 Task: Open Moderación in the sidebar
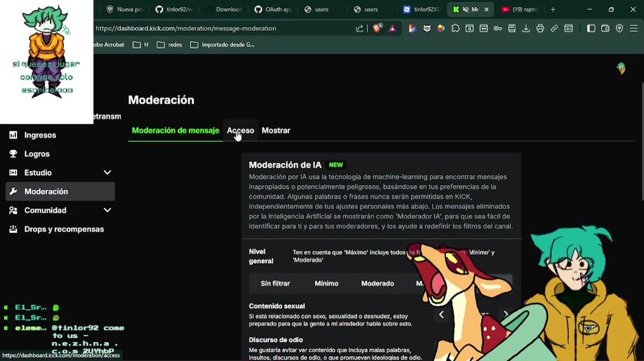[x=60, y=192]
